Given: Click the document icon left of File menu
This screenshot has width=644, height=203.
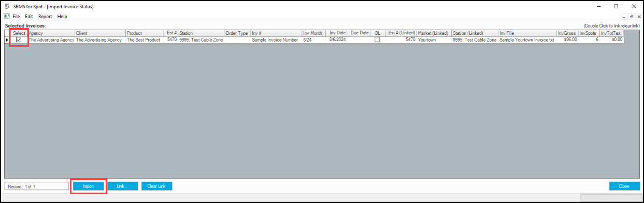Looking at the screenshot, I should click(x=6, y=17).
